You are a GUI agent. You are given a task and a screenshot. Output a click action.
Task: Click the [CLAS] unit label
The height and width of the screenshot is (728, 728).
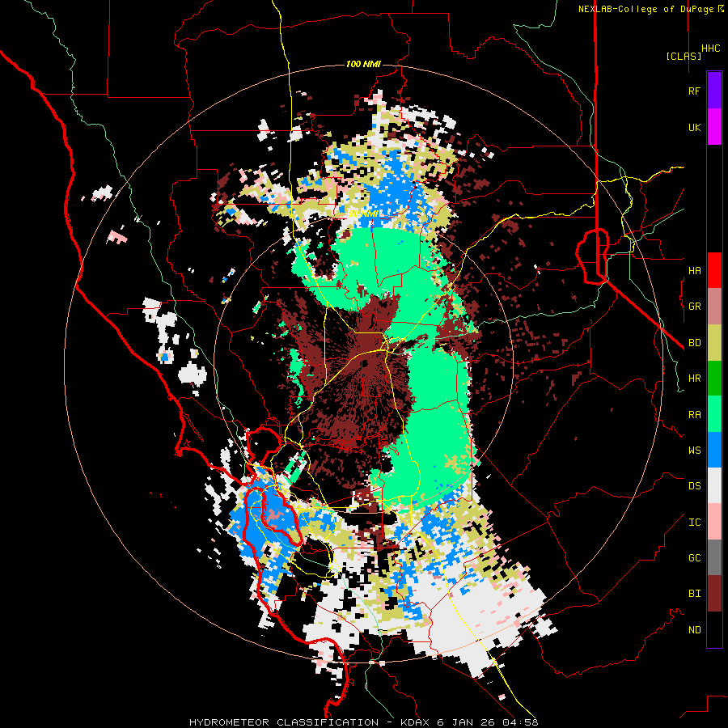coord(684,56)
